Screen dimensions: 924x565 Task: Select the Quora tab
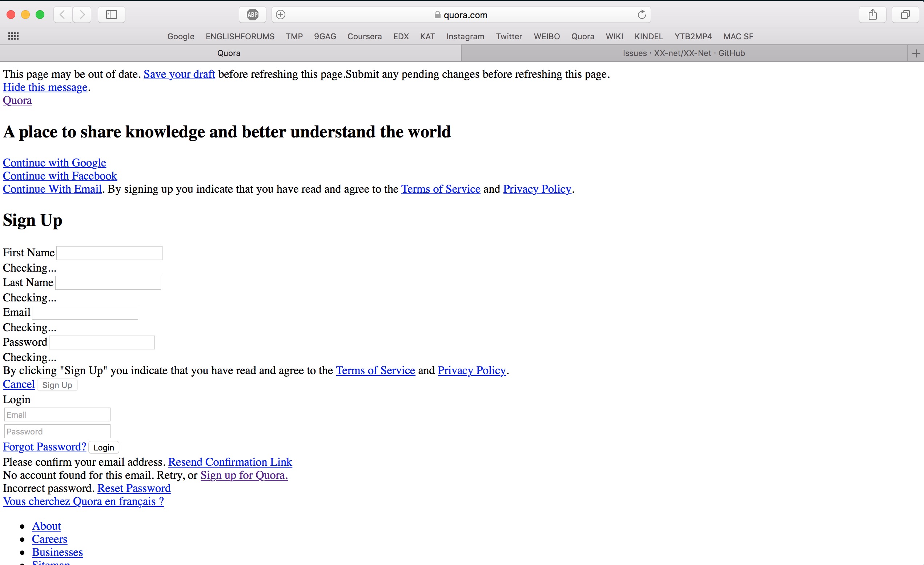(x=229, y=53)
